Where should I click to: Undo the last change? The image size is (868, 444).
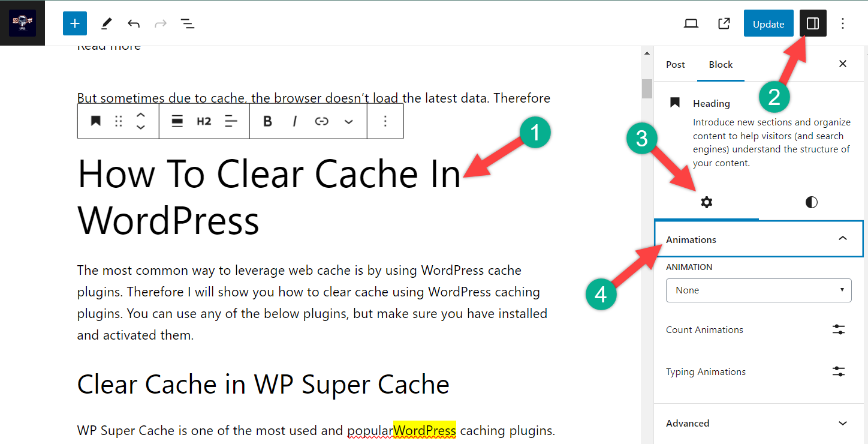tap(134, 23)
